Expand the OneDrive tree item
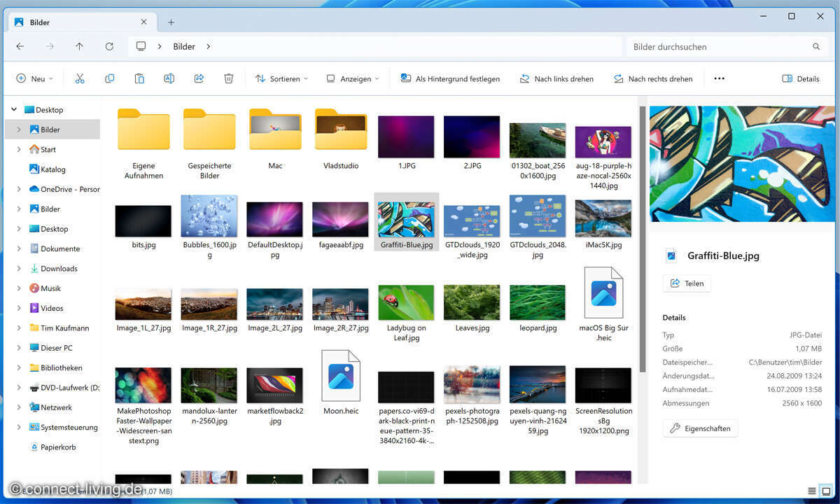The image size is (840, 504). [x=19, y=189]
